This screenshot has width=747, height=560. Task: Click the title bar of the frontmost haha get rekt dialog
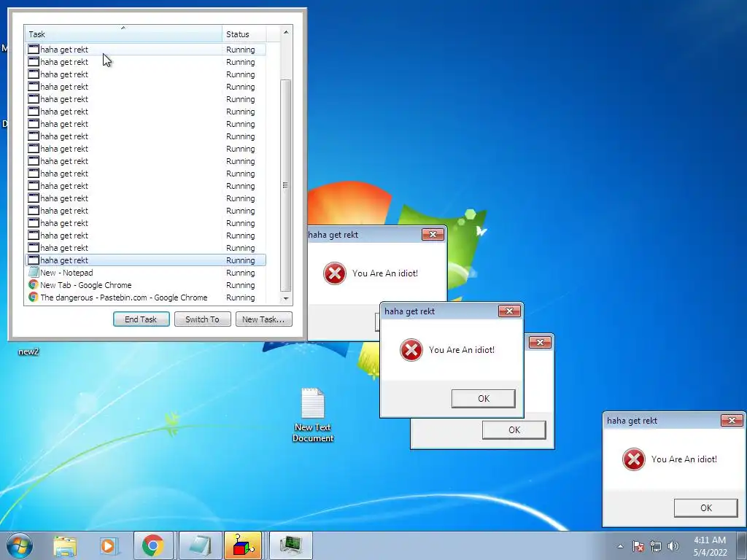click(x=438, y=311)
